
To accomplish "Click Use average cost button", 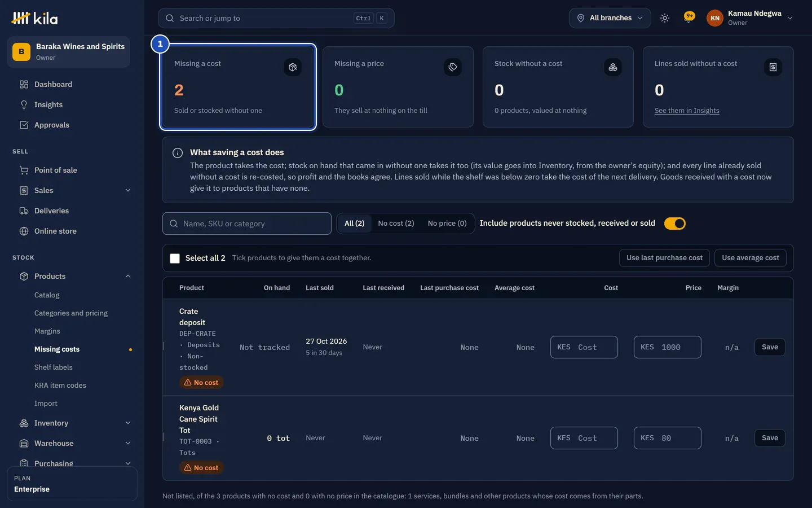I will (x=750, y=258).
